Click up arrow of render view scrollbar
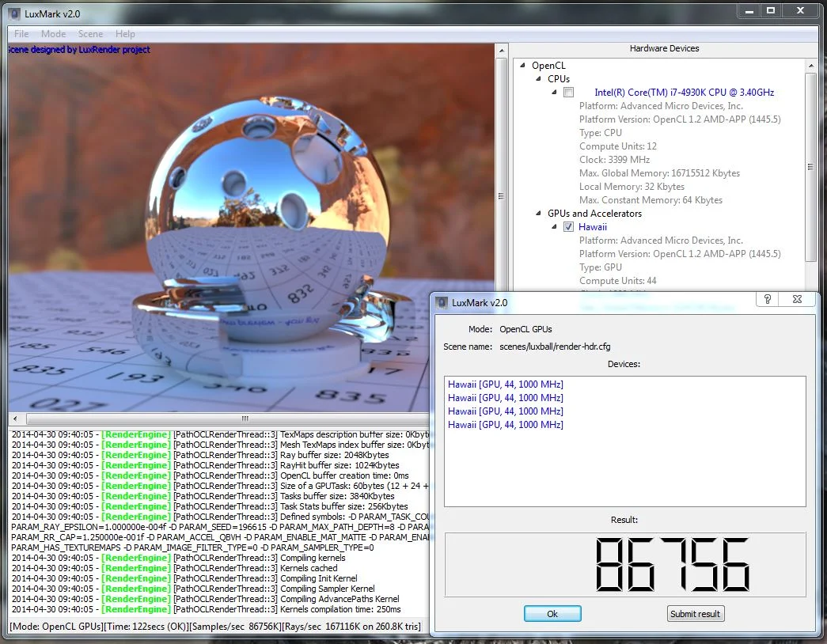The width and height of the screenshot is (827, 644). point(502,51)
